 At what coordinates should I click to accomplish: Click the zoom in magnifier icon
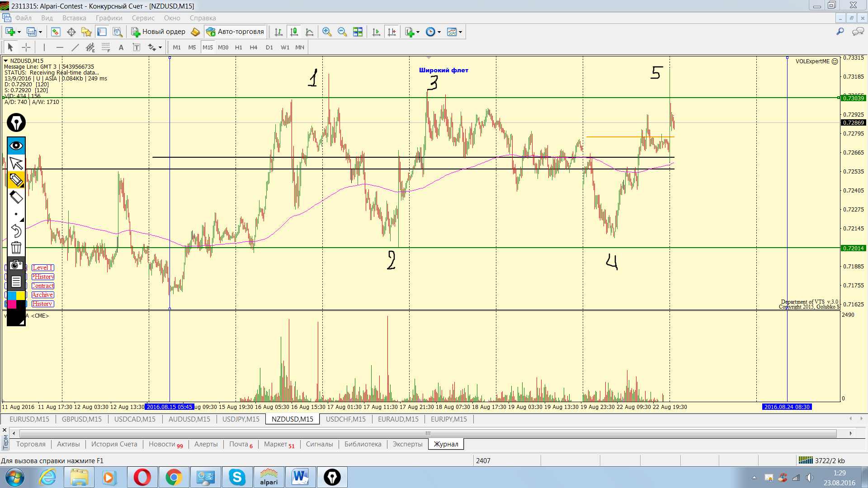click(x=327, y=32)
